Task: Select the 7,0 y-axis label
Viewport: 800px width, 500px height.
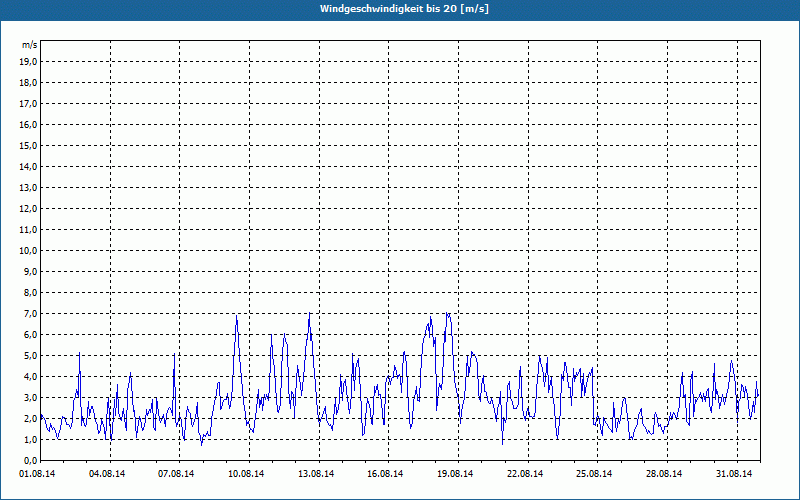Action: [30, 314]
